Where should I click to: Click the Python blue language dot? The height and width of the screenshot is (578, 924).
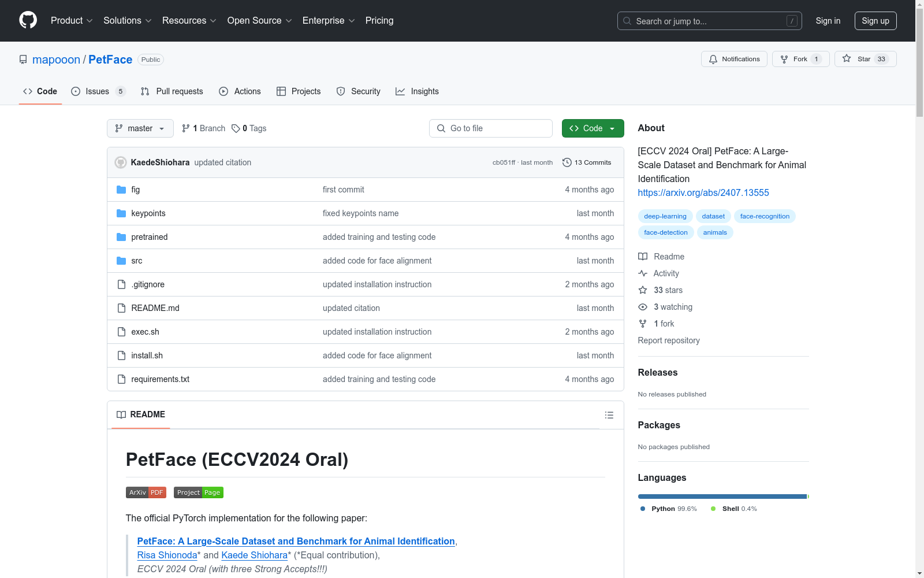[x=643, y=509]
